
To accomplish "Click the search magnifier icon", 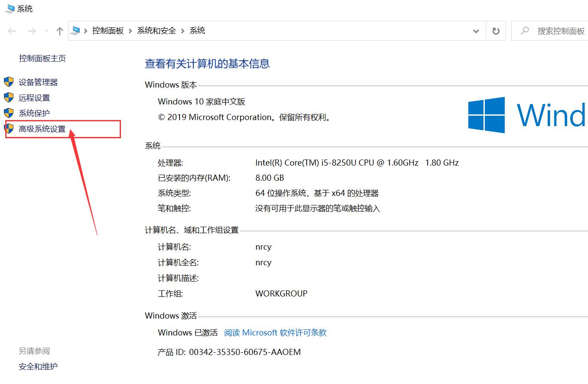I will click(525, 31).
